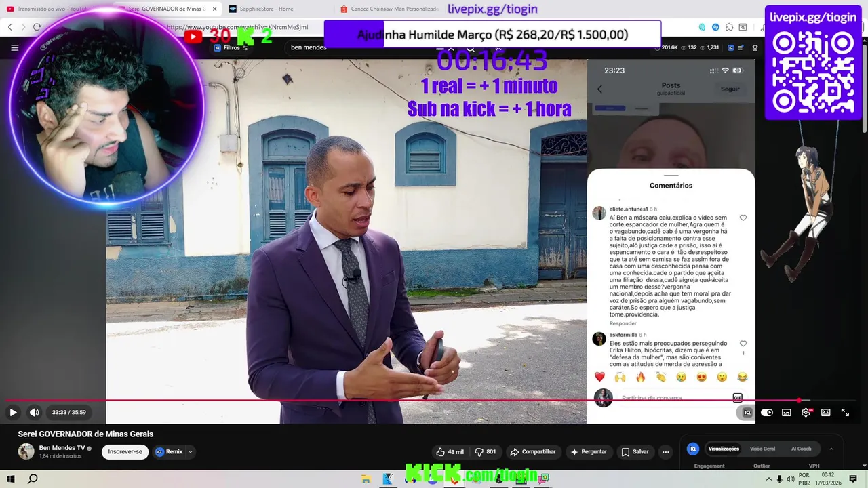The width and height of the screenshot is (868, 488).
Task: Open Ben Mendes TV channel avatar
Action: click(26, 451)
